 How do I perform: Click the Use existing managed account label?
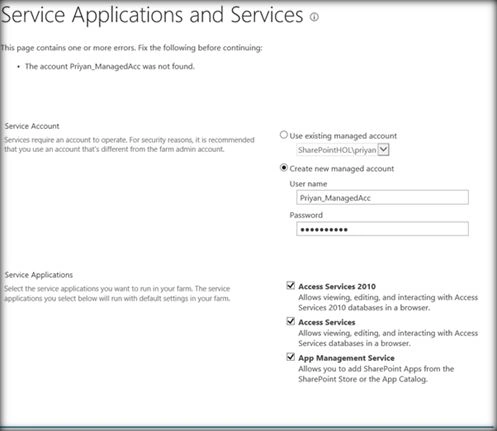tap(343, 136)
